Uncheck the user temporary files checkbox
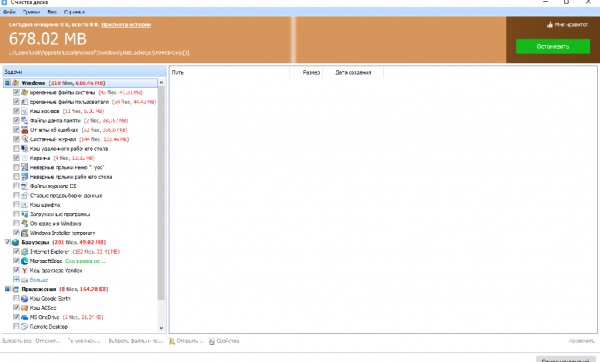Screen dimensions: 600x362 pos(16,102)
